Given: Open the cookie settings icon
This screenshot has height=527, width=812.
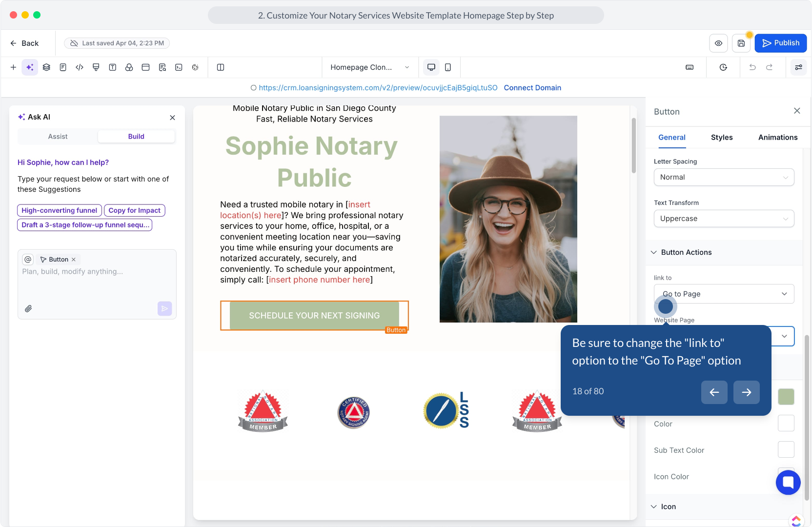Looking at the screenshot, I should (195, 67).
